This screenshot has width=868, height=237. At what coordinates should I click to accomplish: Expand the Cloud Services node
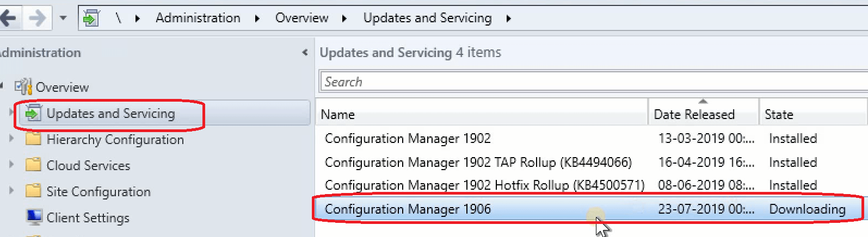tap(11, 164)
